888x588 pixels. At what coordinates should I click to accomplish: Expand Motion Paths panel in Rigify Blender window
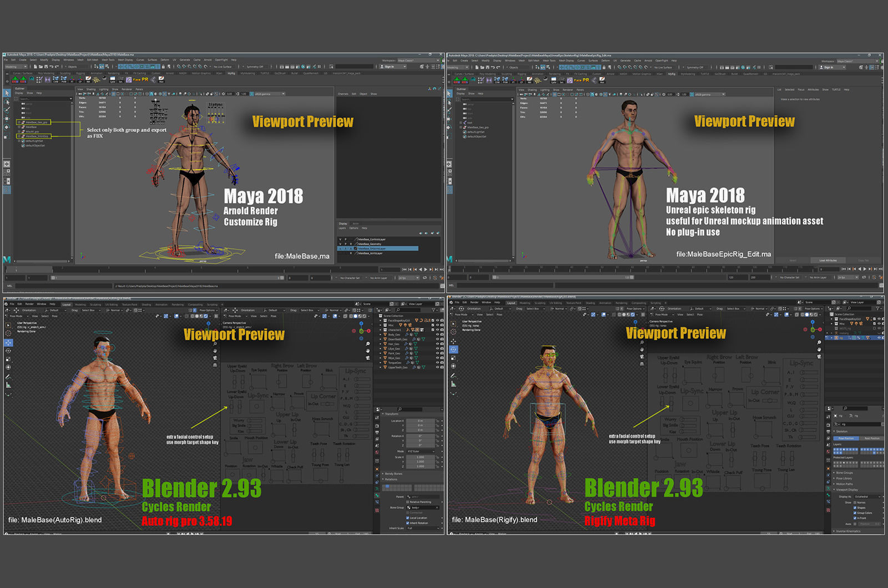844,484
